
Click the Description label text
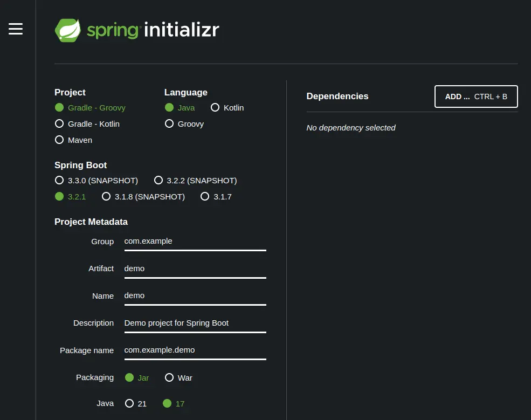click(x=93, y=323)
